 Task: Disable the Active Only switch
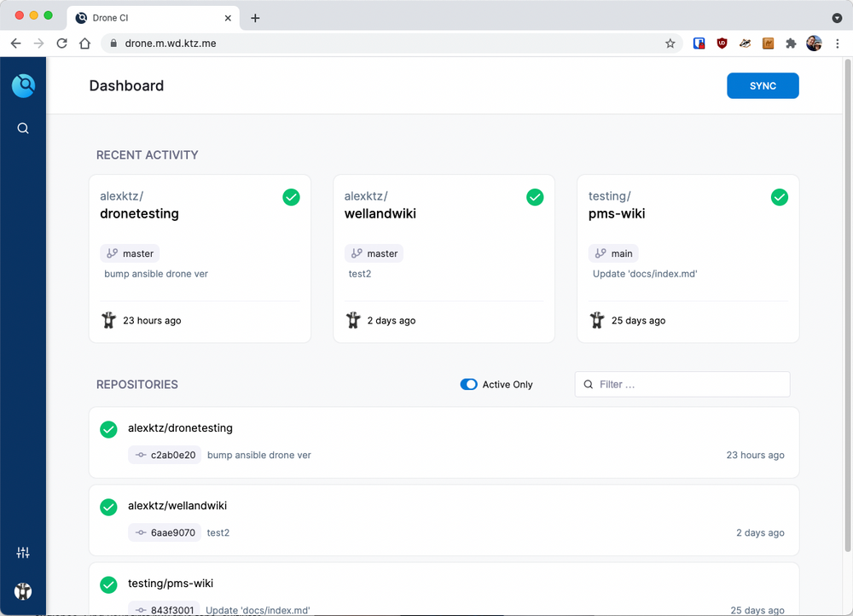468,384
